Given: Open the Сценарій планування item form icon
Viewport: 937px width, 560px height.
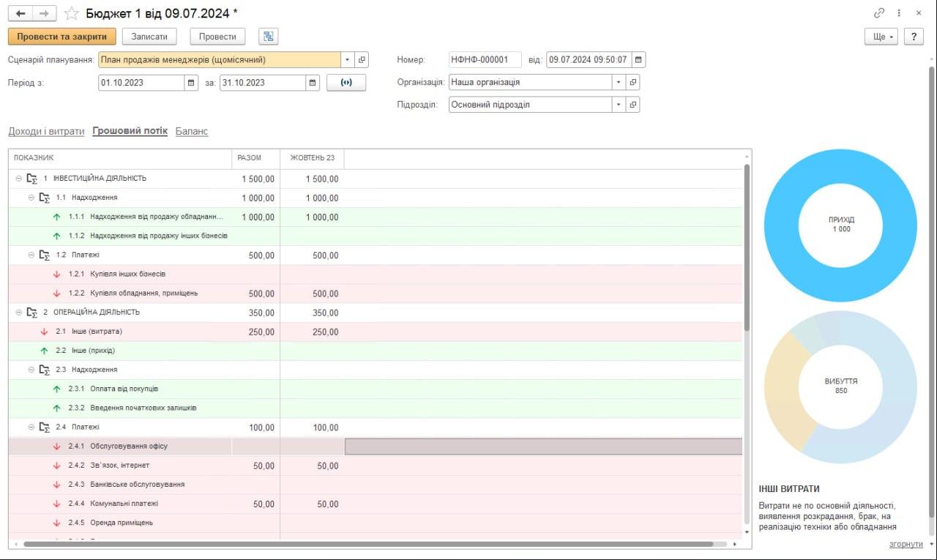Looking at the screenshot, I should (362, 60).
